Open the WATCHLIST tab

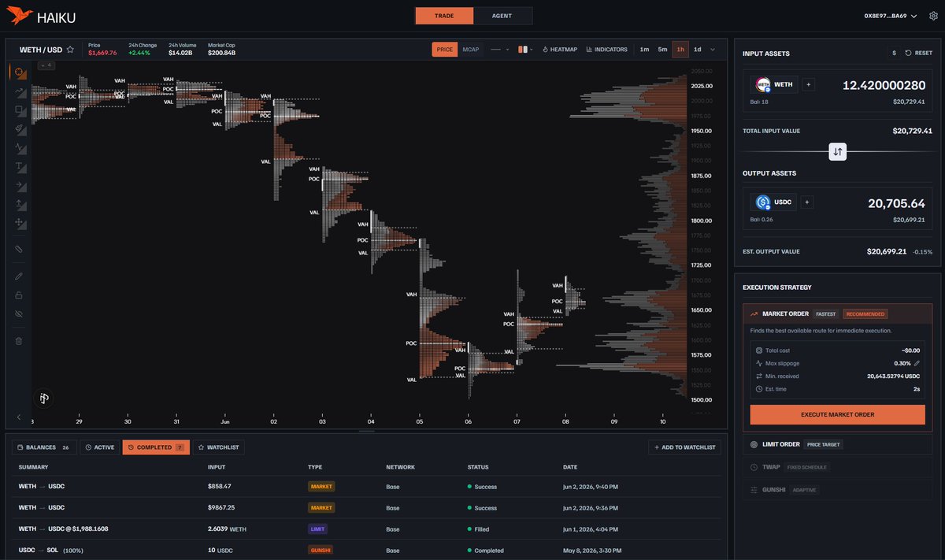(x=218, y=447)
